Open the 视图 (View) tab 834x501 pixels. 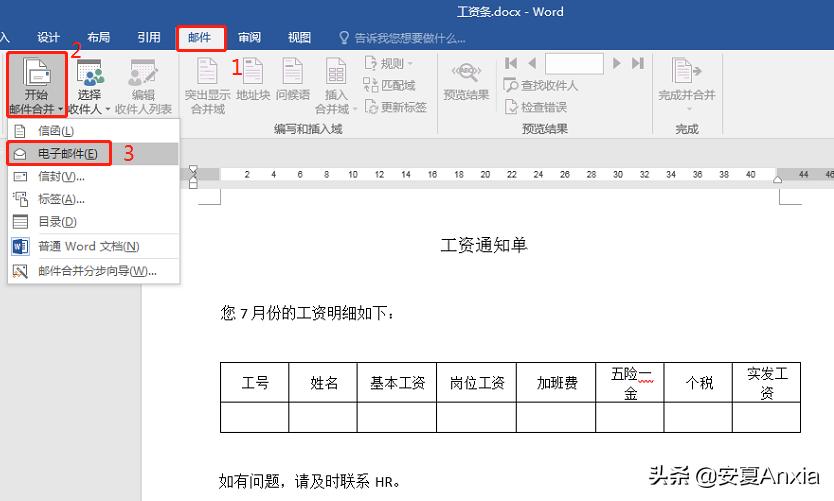(299, 37)
